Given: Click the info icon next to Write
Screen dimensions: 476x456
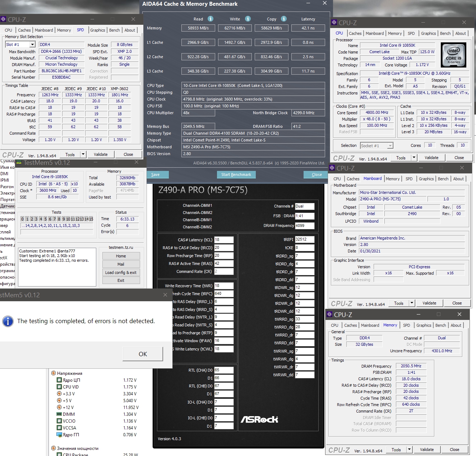Looking at the screenshot, I should (248, 19).
